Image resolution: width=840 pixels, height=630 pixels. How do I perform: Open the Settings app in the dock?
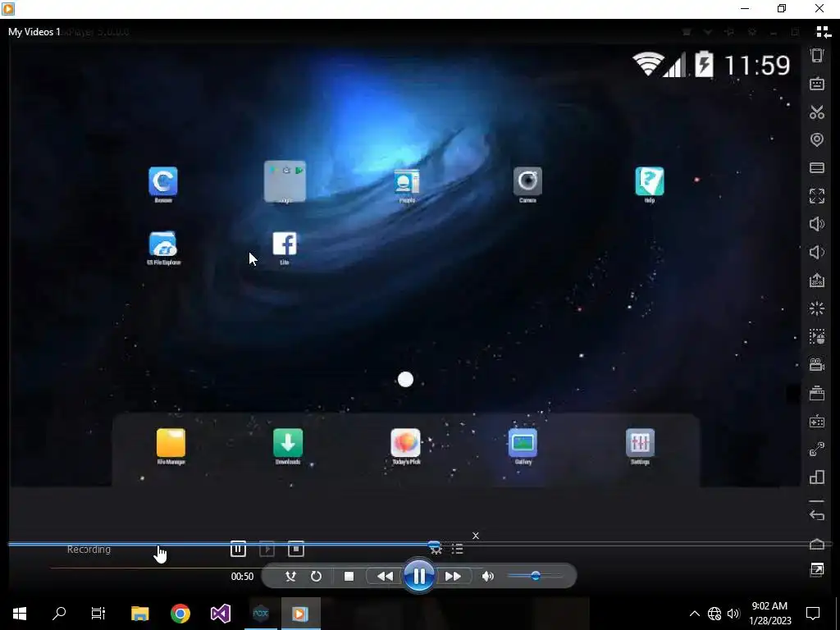pyautogui.click(x=640, y=446)
